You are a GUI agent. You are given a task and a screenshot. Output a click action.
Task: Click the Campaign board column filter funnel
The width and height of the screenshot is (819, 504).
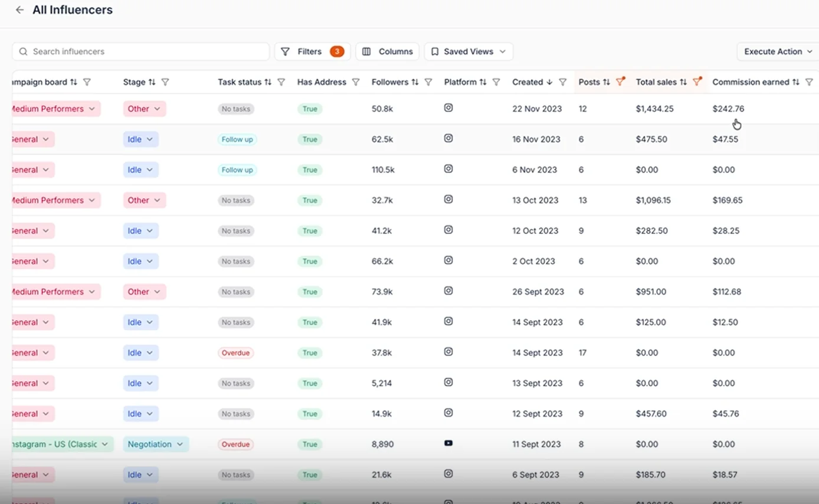point(87,83)
